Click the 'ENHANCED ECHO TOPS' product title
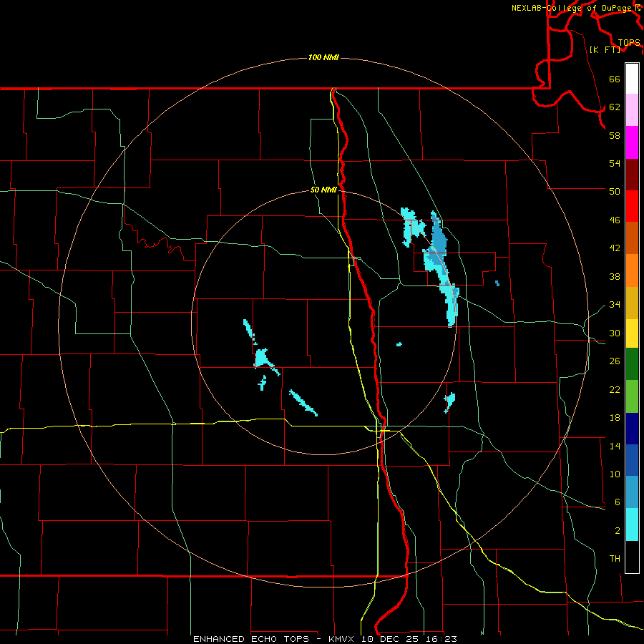The image size is (644, 644). pos(251,639)
